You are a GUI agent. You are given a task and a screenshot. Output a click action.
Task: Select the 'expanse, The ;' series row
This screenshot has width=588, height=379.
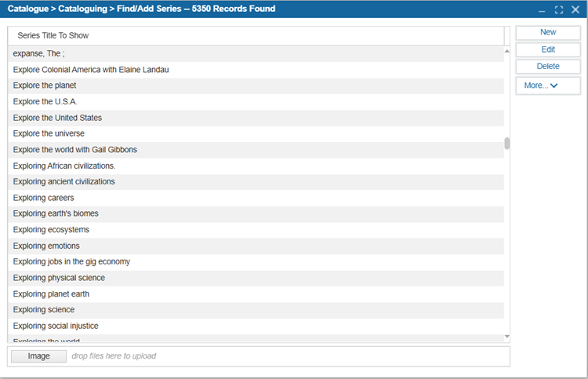(256, 53)
